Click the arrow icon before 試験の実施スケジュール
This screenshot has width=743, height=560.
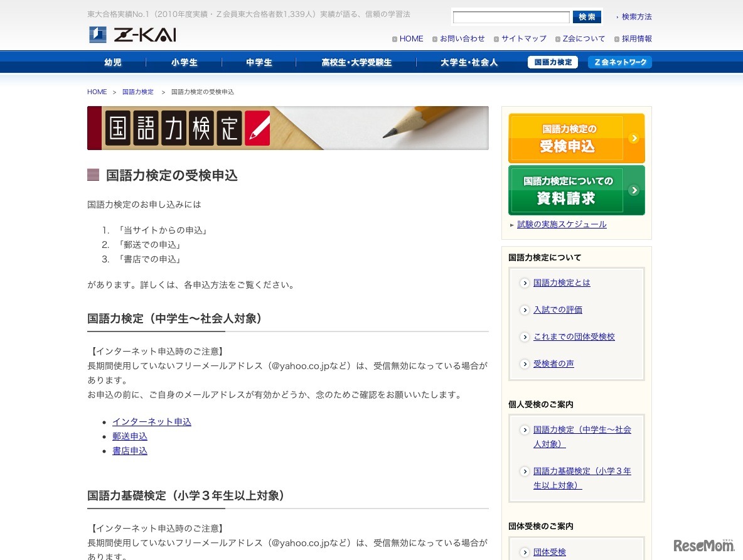pos(513,224)
